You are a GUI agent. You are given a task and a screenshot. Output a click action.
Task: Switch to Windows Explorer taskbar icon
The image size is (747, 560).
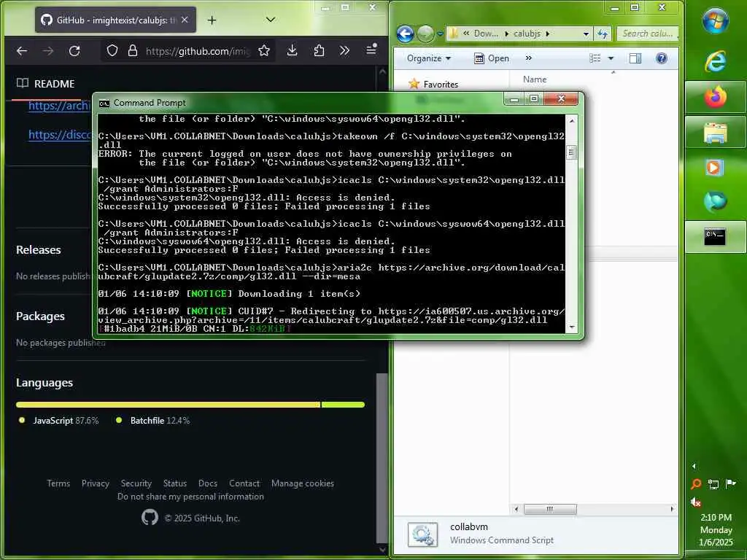tap(715, 133)
